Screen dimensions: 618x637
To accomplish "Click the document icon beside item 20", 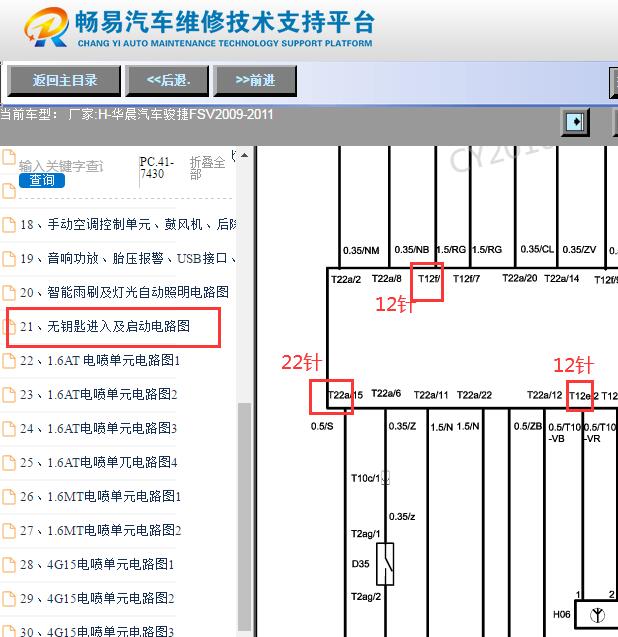I will tap(9, 292).
